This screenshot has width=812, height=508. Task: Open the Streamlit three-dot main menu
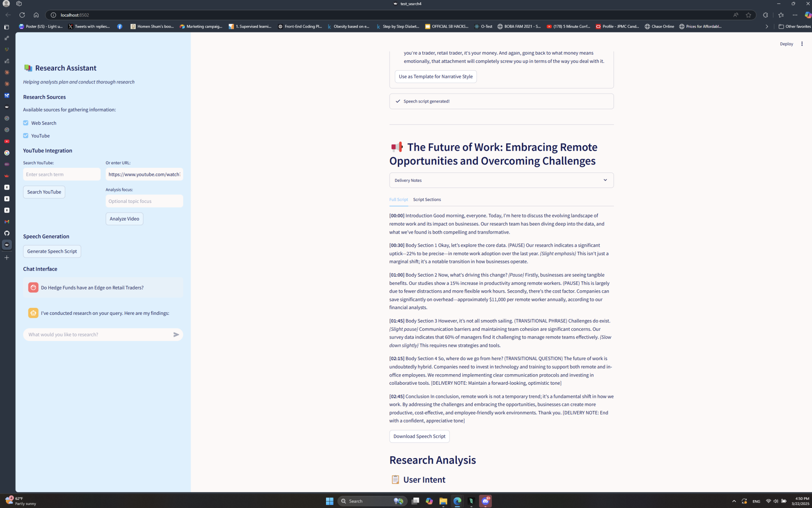point(801,44)
